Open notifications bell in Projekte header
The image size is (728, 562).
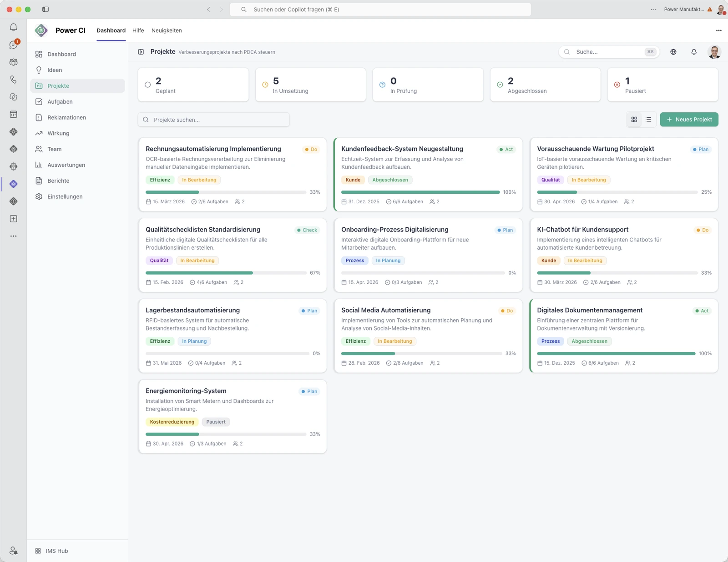pyautogui.click(x=694, y=52)
